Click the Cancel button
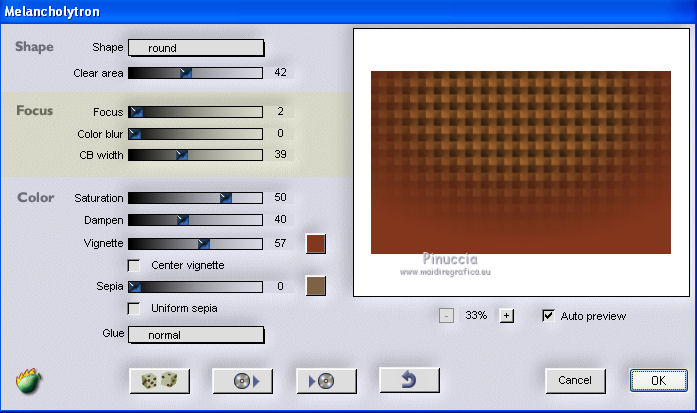 tap(575, 381)
